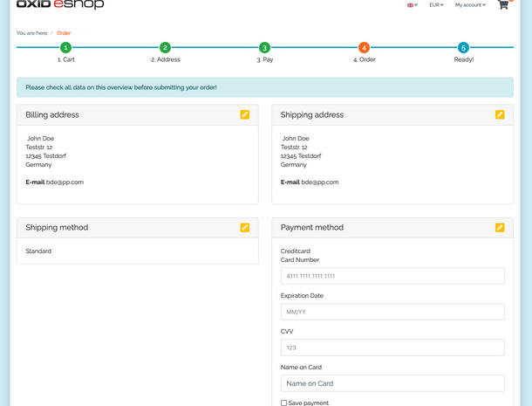Select step 4 Order in checkout steps
Screen dimensions: 532x406
point(364,48)
